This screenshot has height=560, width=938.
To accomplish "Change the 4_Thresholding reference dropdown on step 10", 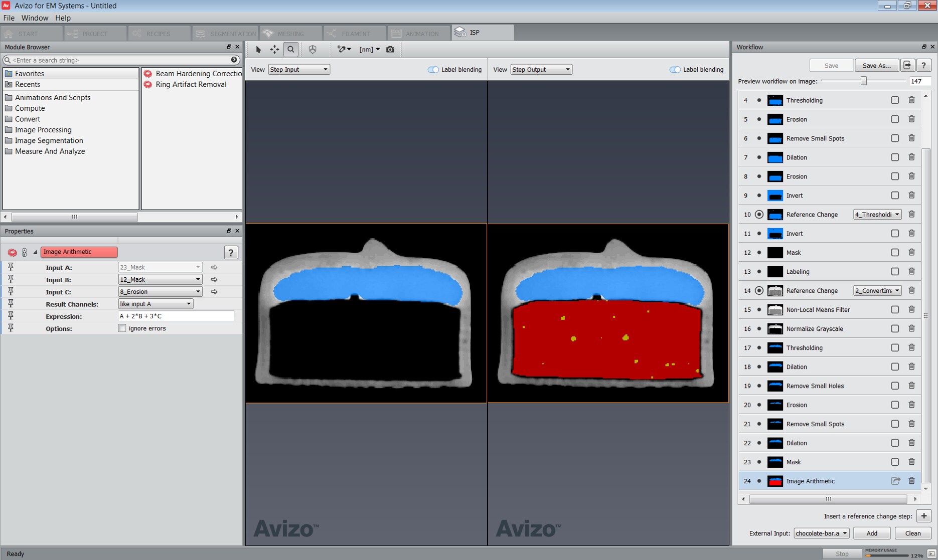I will point(877,214).
